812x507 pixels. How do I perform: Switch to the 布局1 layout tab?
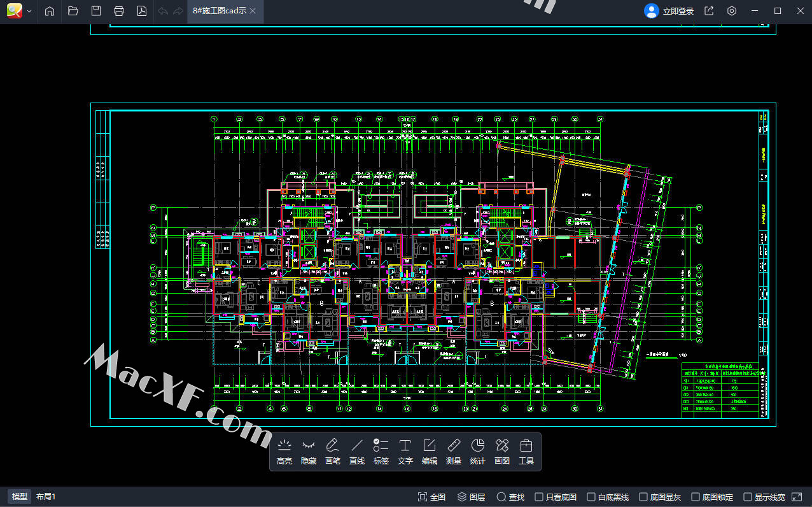pos(46,497)
